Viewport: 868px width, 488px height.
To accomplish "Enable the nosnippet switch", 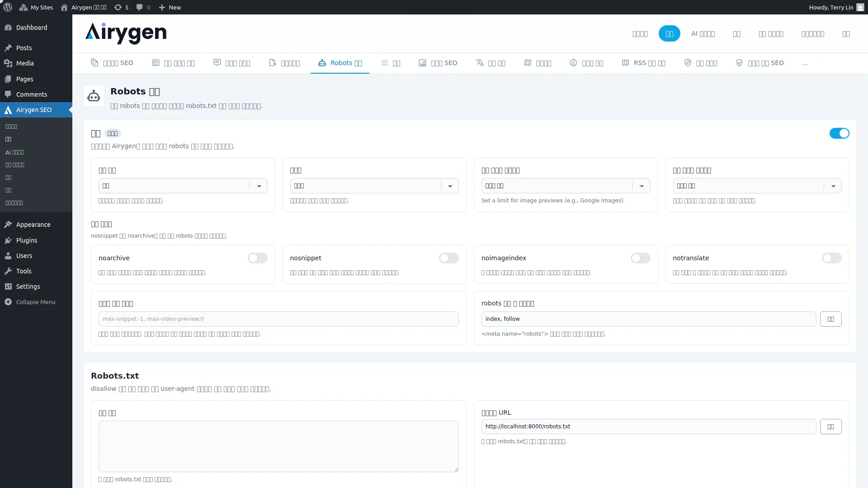I will (449, 258).
